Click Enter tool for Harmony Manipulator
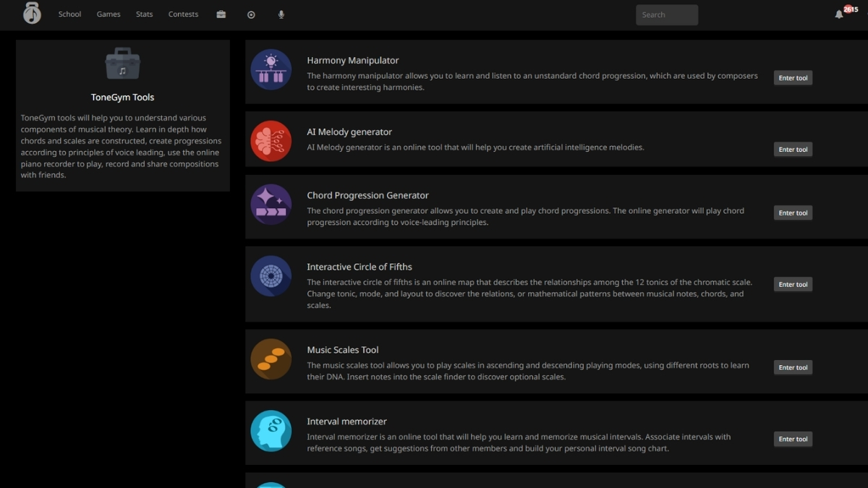Viewport: 868px width, 488px height. coord(793,78)
